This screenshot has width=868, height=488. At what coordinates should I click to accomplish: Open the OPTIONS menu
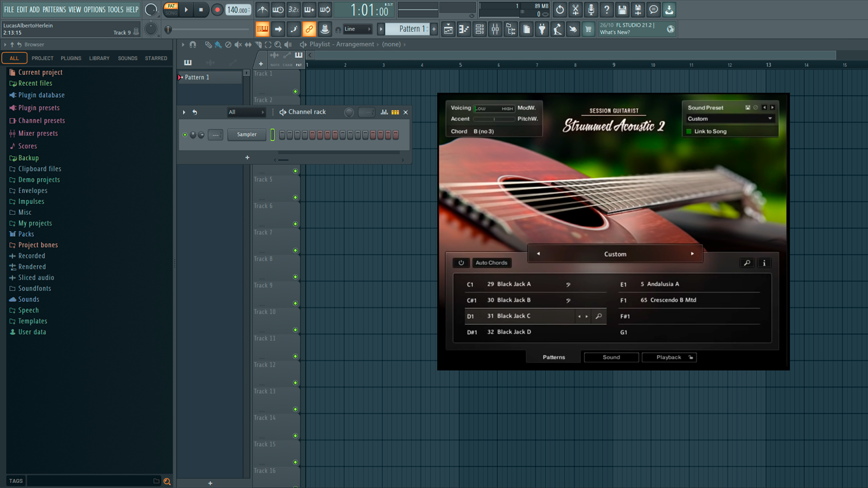coord(95,10)
